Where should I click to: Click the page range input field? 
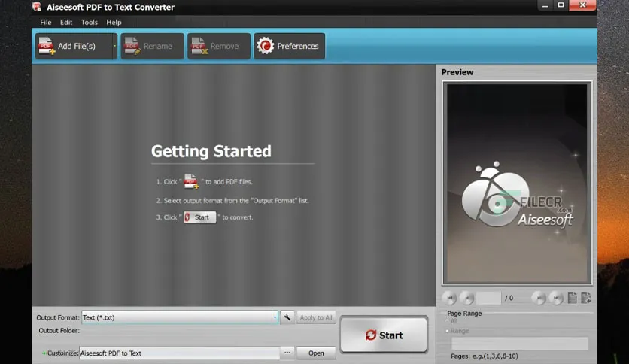(520, 344)
